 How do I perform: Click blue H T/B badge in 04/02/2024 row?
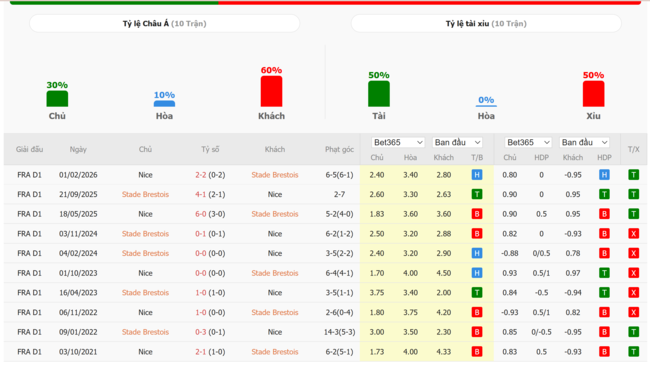pyautogui.click(x=477, y=253)
